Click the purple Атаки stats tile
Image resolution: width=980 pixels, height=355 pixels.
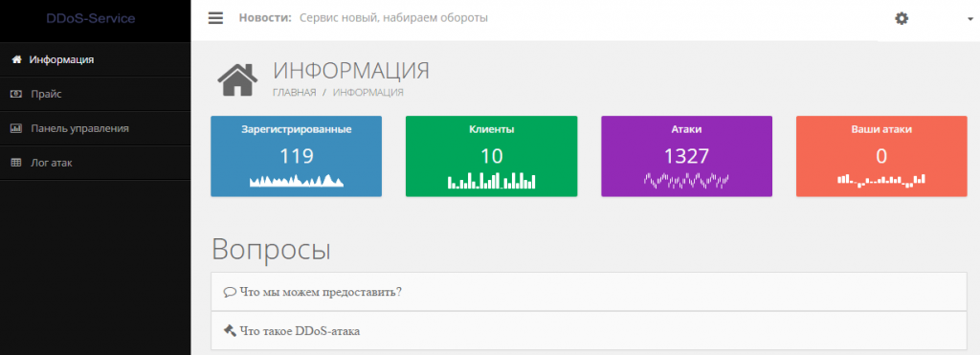[687, 156]
